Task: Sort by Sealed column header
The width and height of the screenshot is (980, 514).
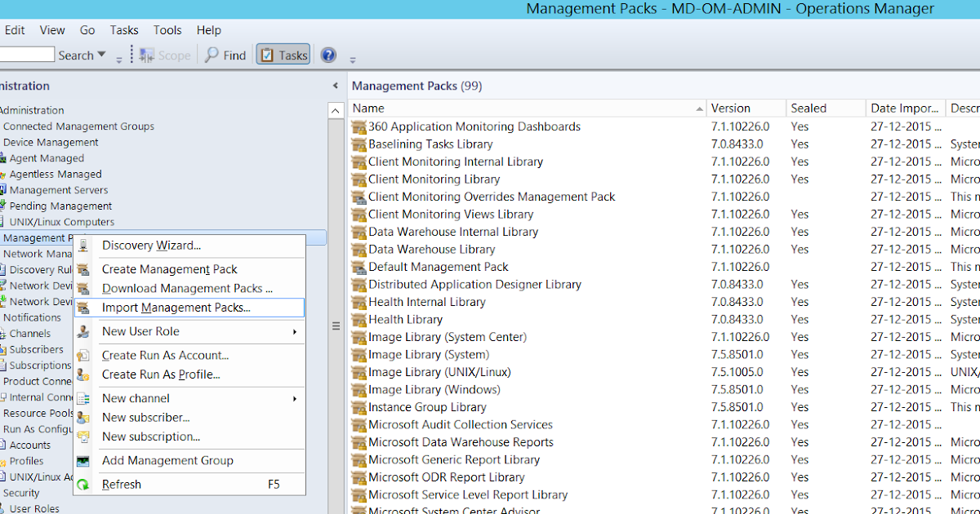Action: (x=826, y=108)
